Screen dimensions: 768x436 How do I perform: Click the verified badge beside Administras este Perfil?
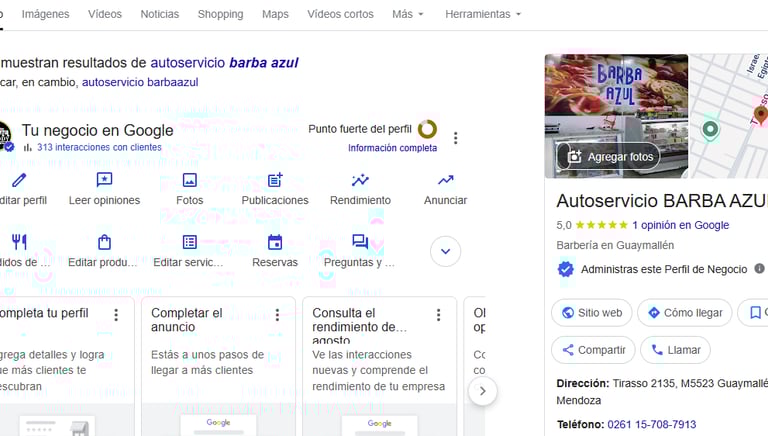566,269
